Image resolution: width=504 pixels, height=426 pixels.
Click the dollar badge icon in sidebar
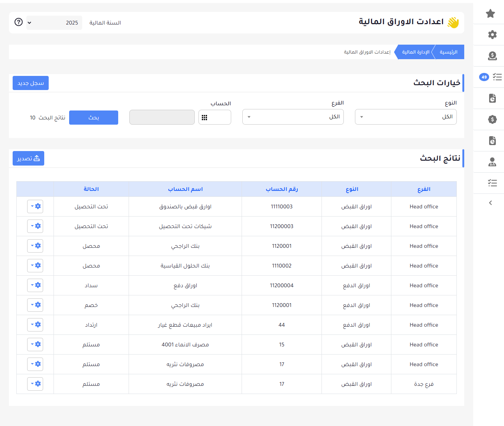[492, 119]
